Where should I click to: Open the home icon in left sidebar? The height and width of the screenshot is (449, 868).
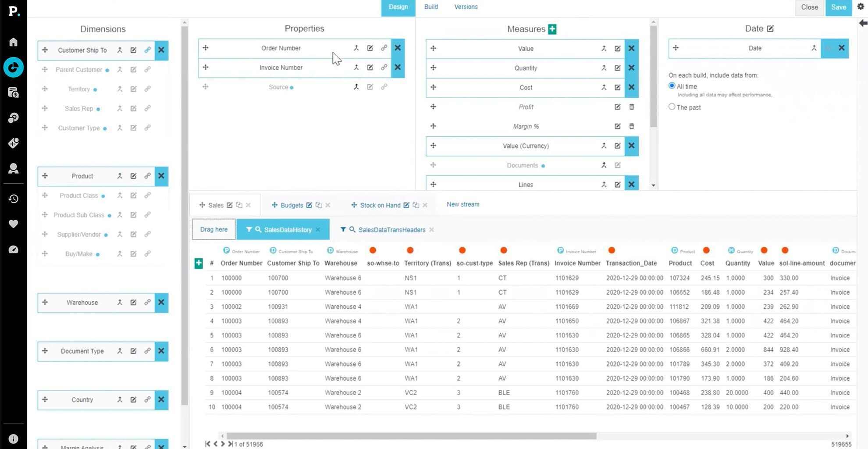click(x=13, y=42)
